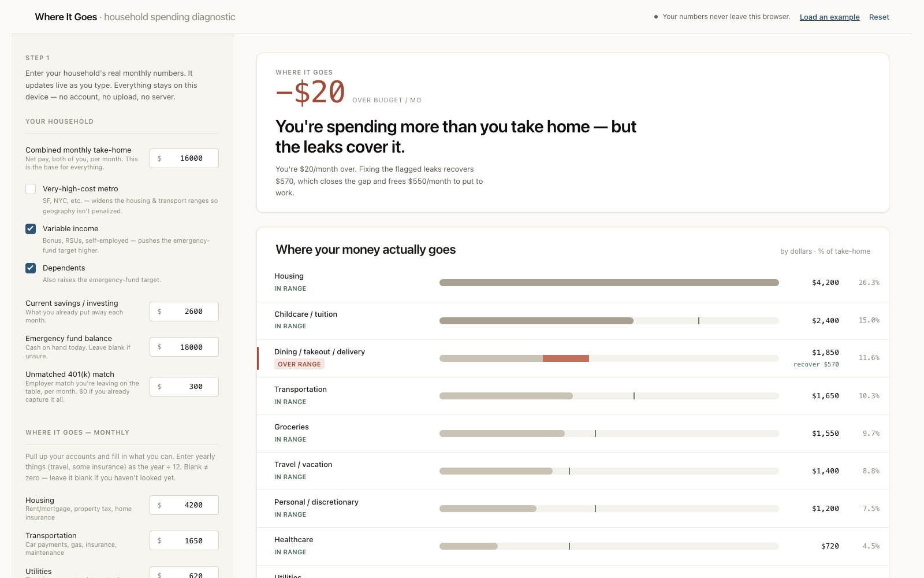924x578 pixels.
Task: Click the Transportation percentage "10.3%"
Action: 869,396
